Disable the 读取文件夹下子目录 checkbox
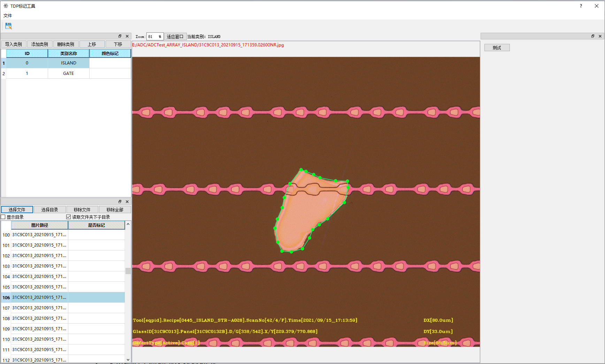Image resolution: width=605 pixels, height=364 pixels. point(68,217)
